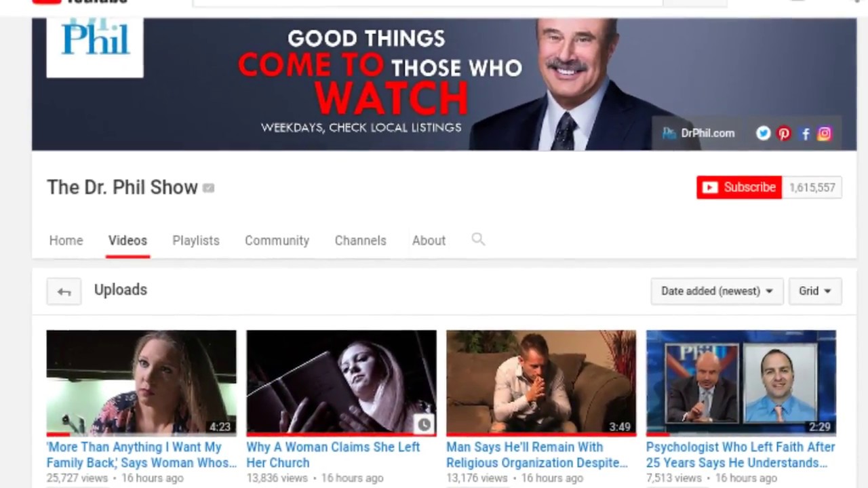This screenshot has width=868, height=488.
Task: Open the Home tab
Action: [x=66, y=241]
